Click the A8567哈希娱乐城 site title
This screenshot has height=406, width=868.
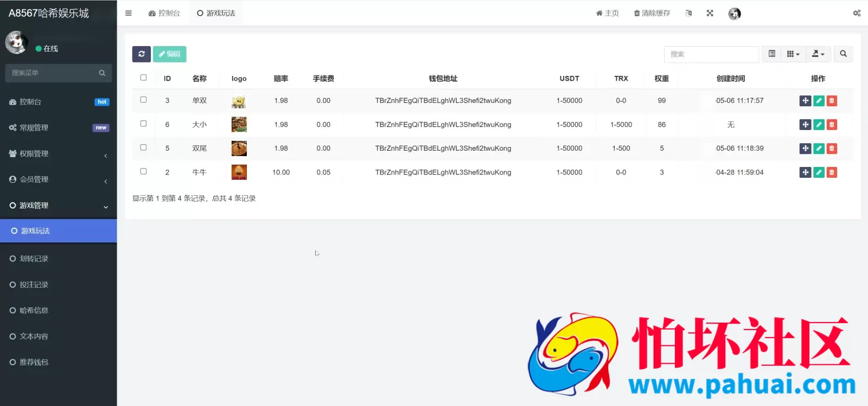pyautogui.click(x=49, y=13)
